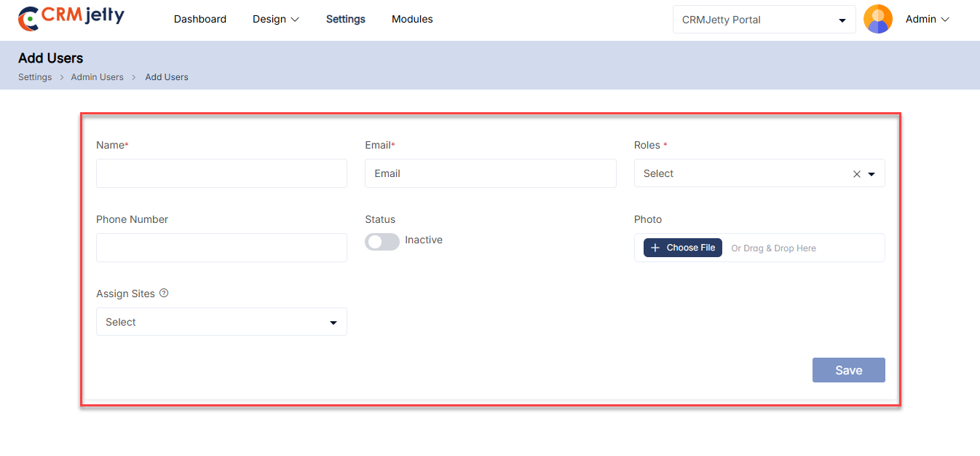This screenshot has height=456, width=980.
Task: Click the Save button
Action: pos(848,370)
